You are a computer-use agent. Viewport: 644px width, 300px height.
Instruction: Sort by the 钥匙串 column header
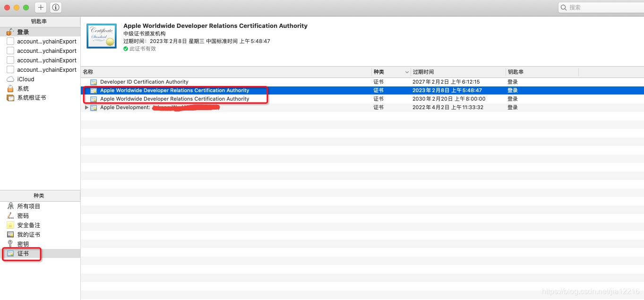point(542,72)
